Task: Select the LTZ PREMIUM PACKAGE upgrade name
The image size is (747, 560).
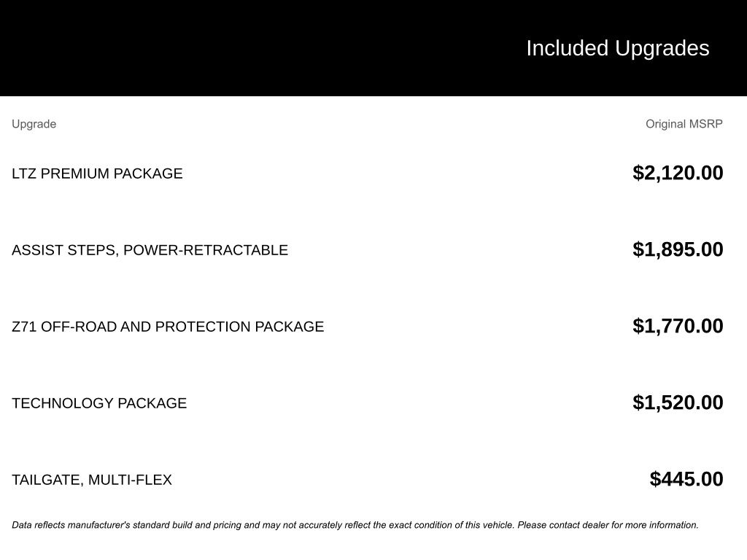Action: (97, 174)
